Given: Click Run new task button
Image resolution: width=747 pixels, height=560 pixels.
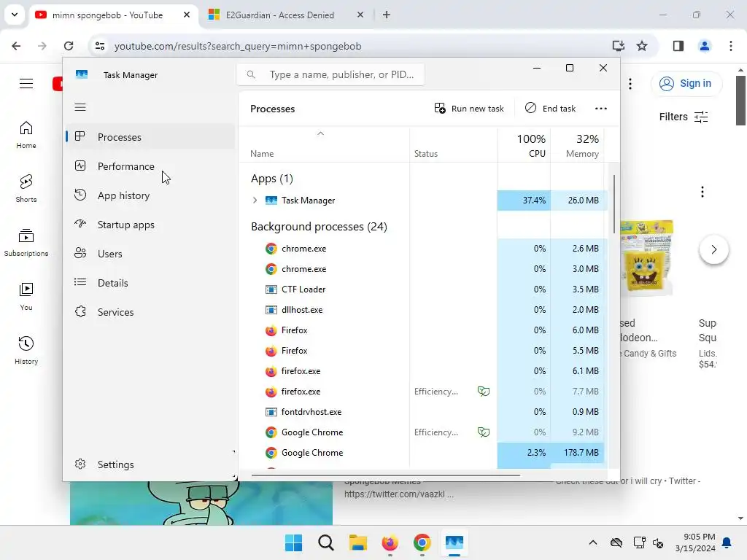Looking at the screenshot, I should 469,109.
